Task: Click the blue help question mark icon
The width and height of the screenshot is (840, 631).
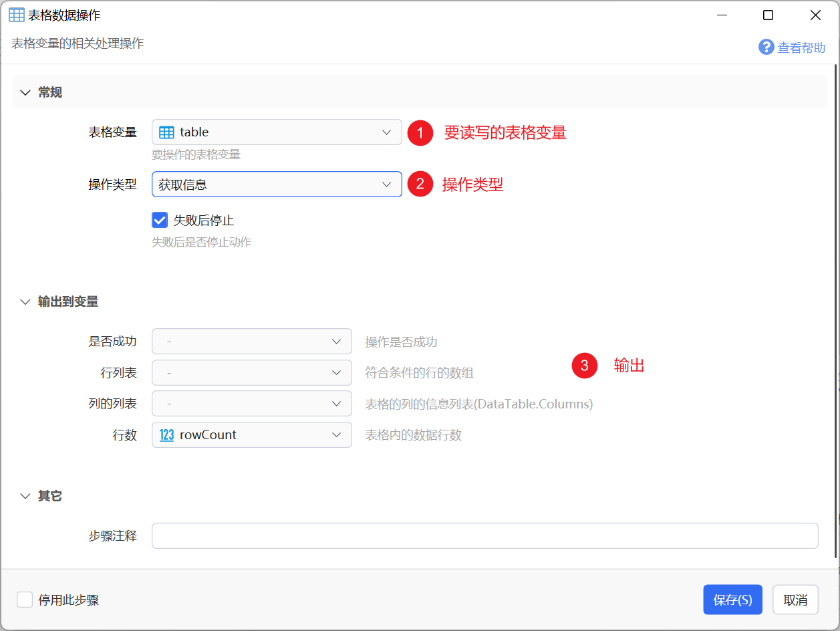Action: point(766,47)
